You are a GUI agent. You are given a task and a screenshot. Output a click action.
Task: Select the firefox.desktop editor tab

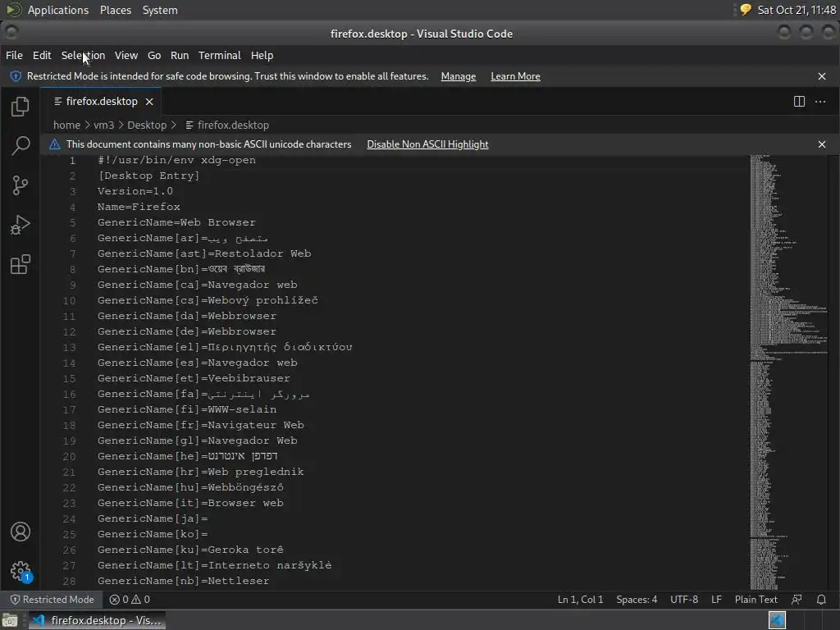click(100, 101)
